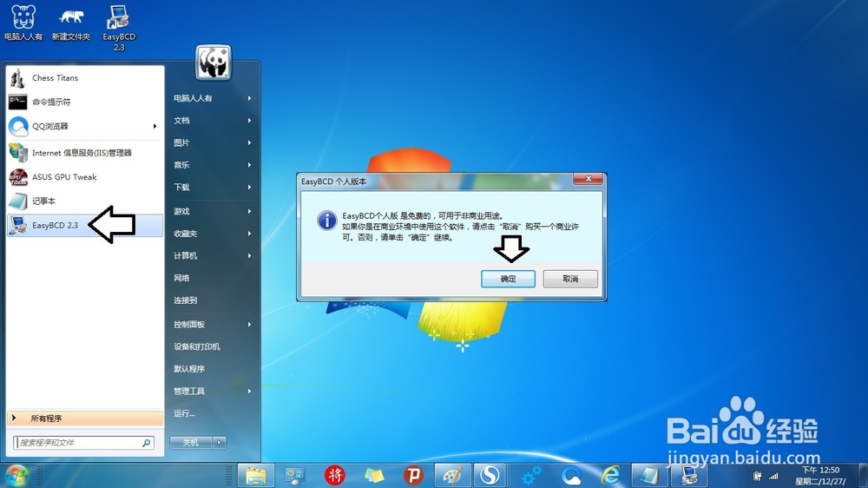Open EasyBCD 2.3 desktop shortcut
Viewport: 868px width, 488px height.
coord(118,28)
